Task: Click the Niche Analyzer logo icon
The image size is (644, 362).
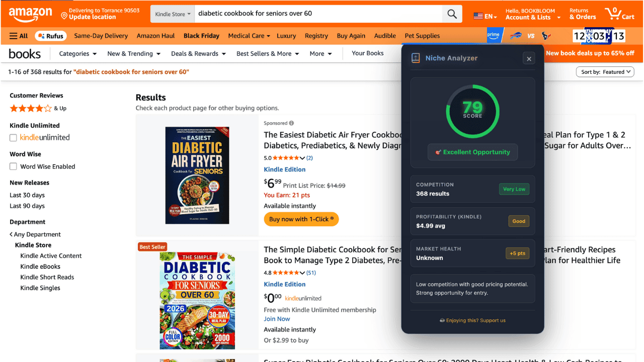Action: point(416,58)
